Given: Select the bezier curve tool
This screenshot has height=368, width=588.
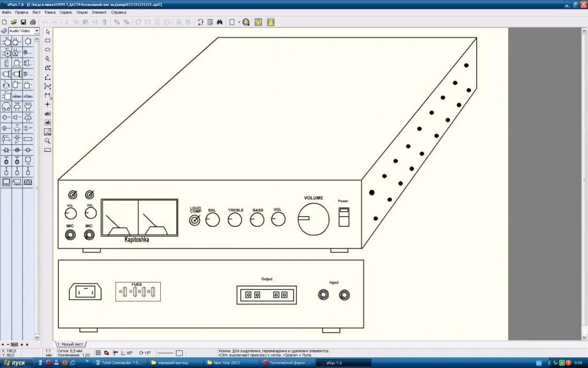Looking at the screenshot, I should (x=48, y=86).
